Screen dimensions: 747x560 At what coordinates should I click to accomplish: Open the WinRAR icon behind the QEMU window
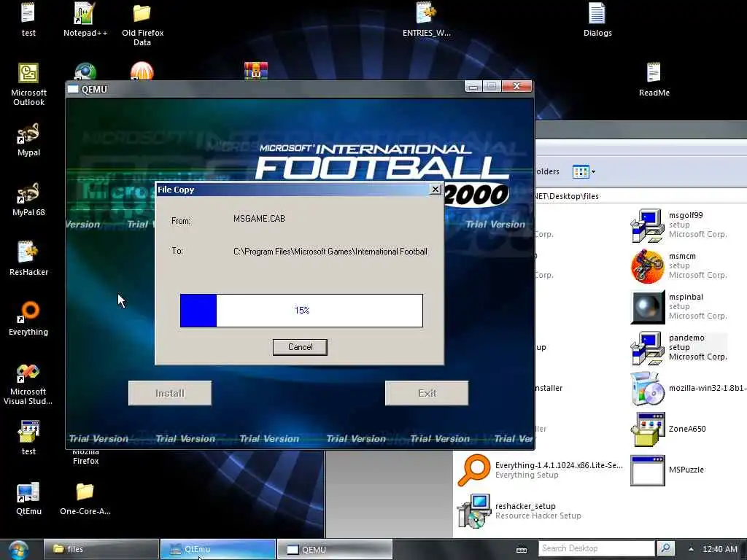pos(256,71)
